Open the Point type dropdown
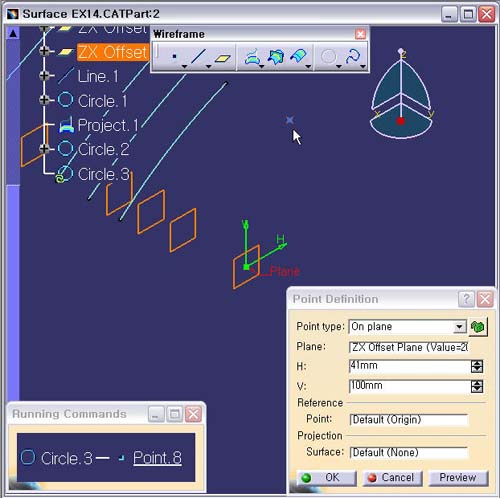 tap(459, 327)
